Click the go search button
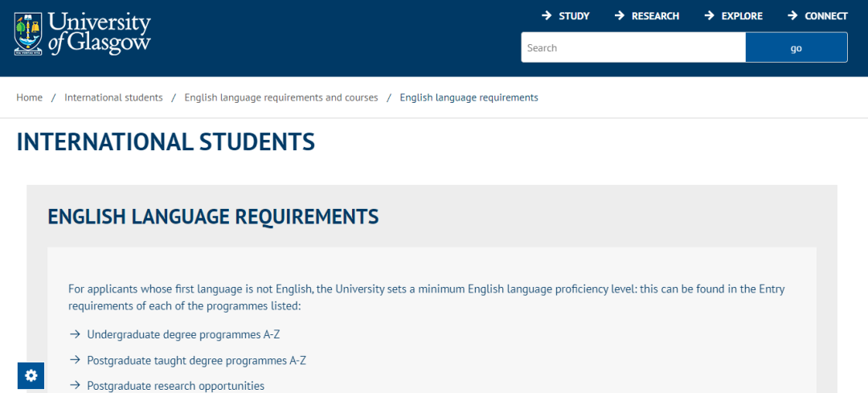The height and width of the screenshot is (393, 868). point(796,47)
